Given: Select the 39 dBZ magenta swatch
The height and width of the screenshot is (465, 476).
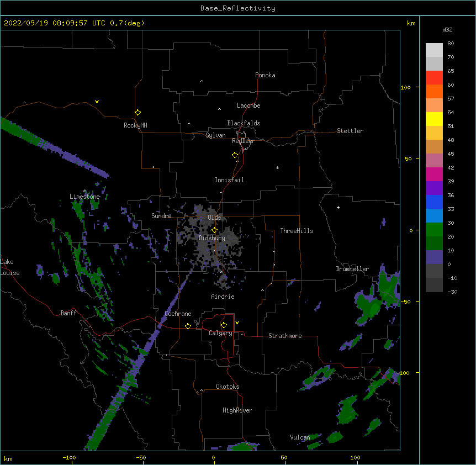Looking at the screenshot, I should pos(434,174).
